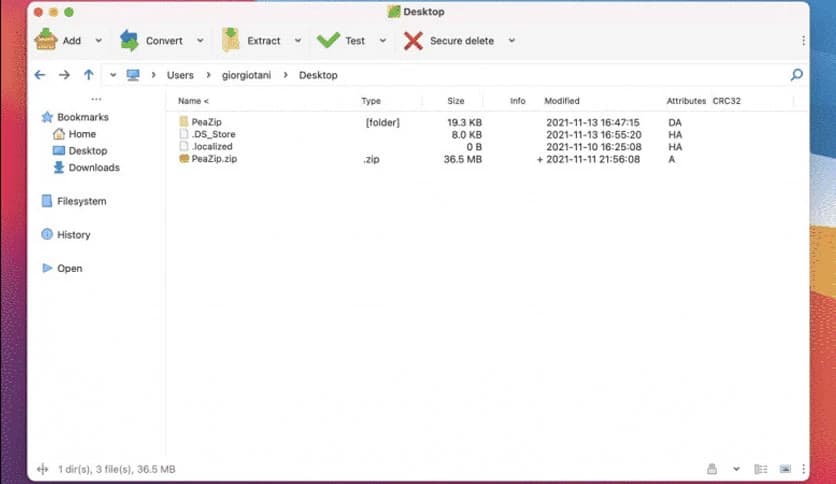Open the navigation history dropdown
This screenshot has height=484, width=836.
(112, 75)
